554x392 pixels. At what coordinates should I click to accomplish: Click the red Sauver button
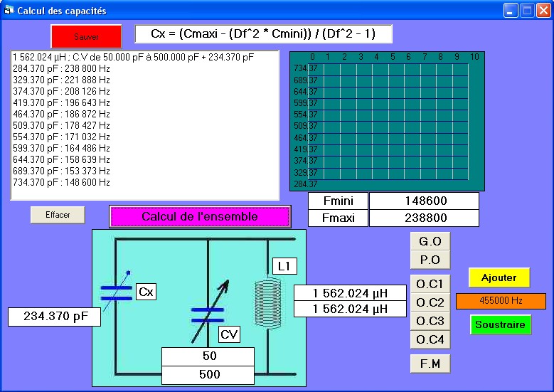point(86,36)
